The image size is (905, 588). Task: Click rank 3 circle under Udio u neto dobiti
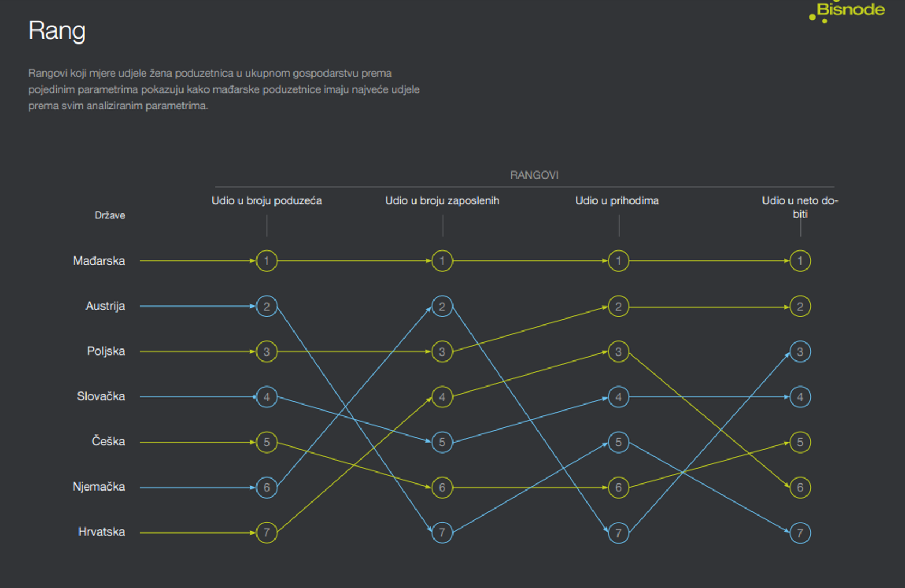(800, 352)
